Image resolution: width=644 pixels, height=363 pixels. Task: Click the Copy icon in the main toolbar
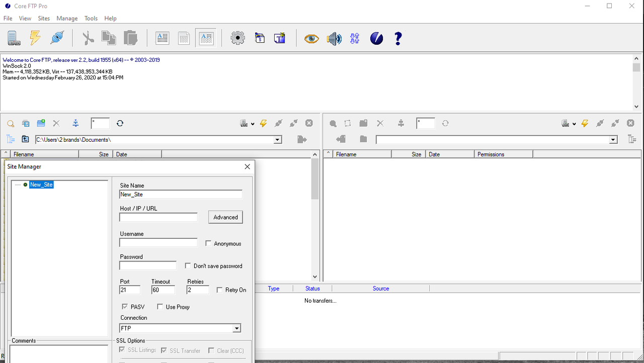click(x=108, y=38)
